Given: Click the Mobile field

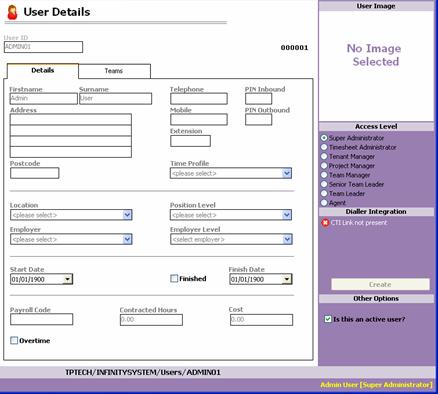Looking at the screenshot, I should [199, 119].
